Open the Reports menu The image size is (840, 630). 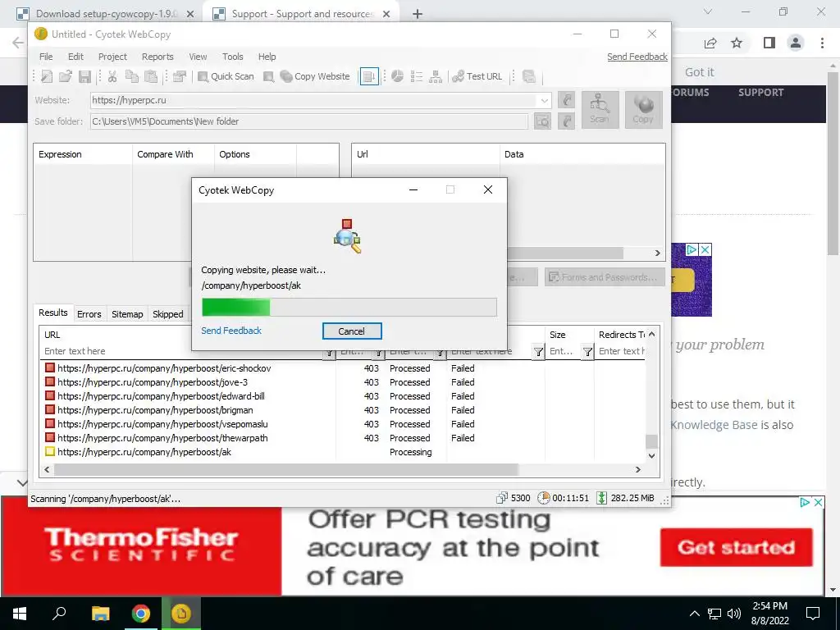pyautogui.click(x=157, y=57)
